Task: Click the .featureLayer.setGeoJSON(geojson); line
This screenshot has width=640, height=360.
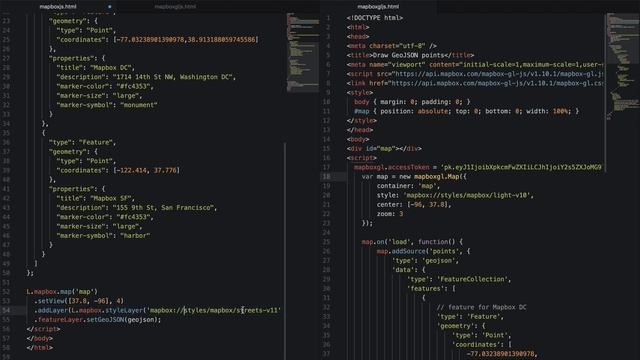Action: pos(98,320)
